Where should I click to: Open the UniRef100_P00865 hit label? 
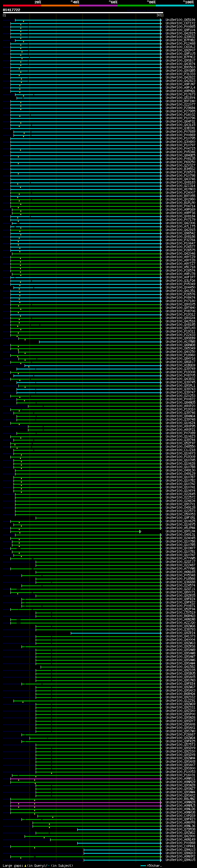pos(180,26)
